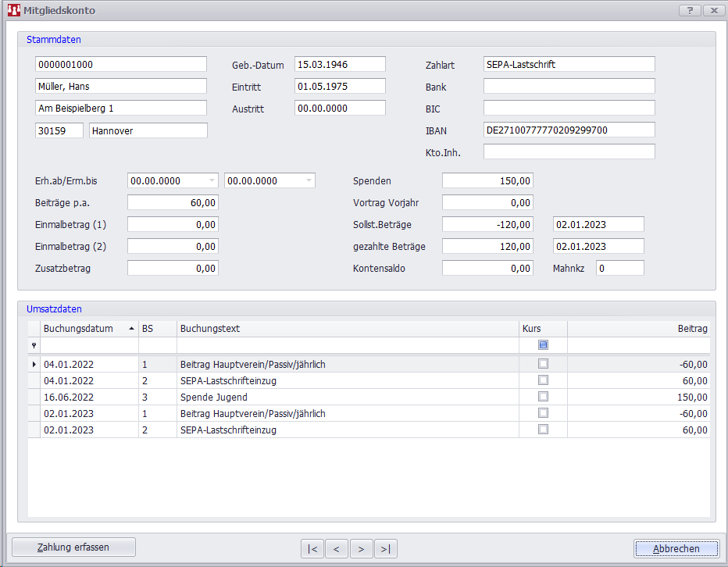
Task: Click the filter row pin icon
Action: [x=34, y=345]
